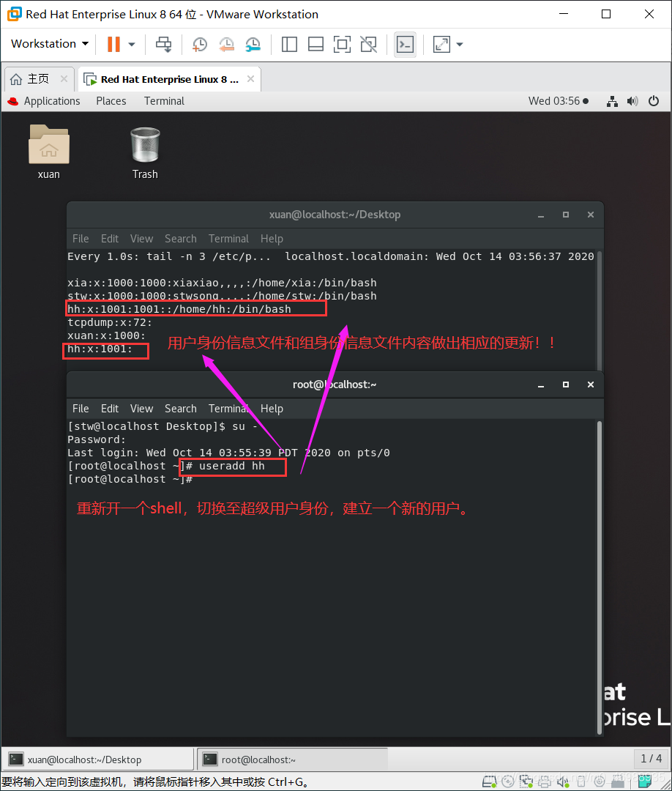672x791 pixels.
Task: Click the empty root prompt on the last line
Action: point(130,479)
